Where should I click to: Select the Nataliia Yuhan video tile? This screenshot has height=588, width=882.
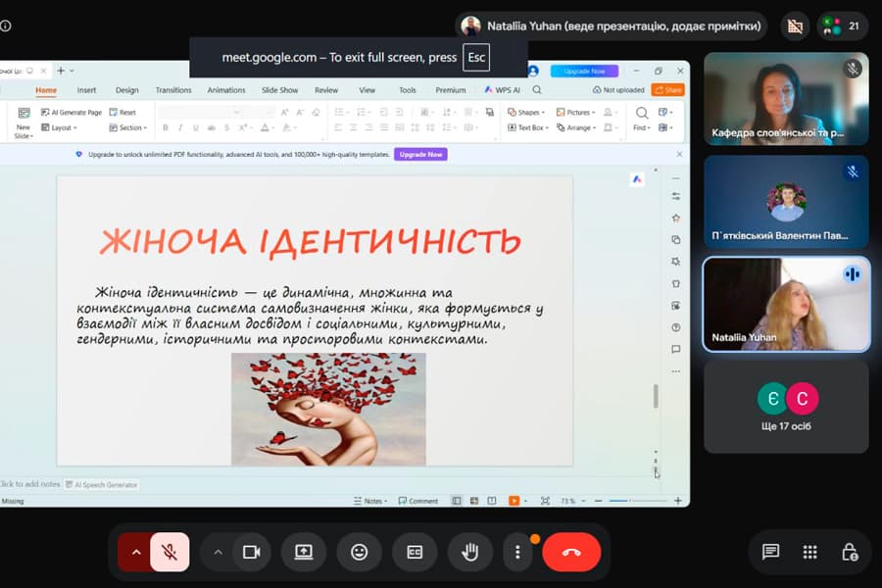(x=786, y=305)
